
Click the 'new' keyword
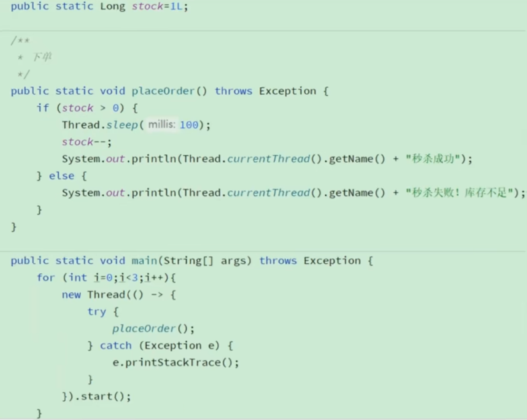pyautogui.click(x=71, y=295)
